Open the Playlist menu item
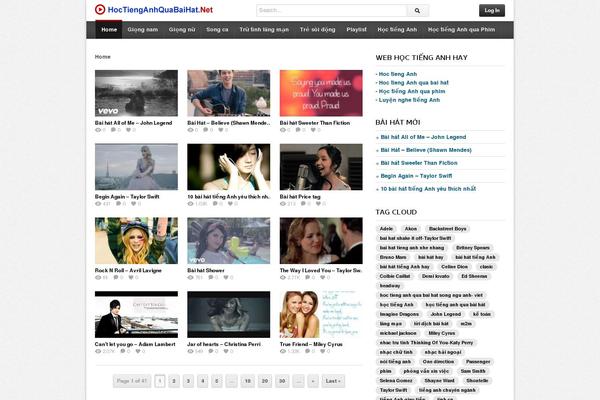The height and width of the screenshot is (400, 600). [x=356, y=29]
